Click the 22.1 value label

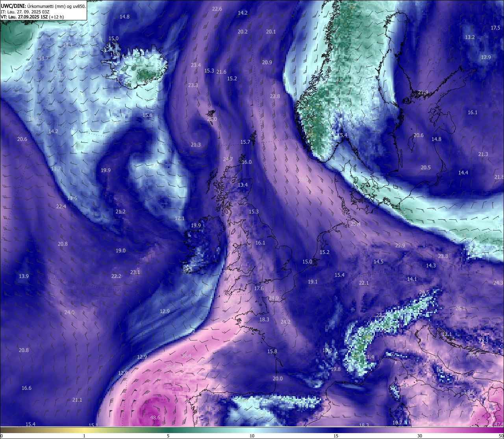tap(364, 283)
